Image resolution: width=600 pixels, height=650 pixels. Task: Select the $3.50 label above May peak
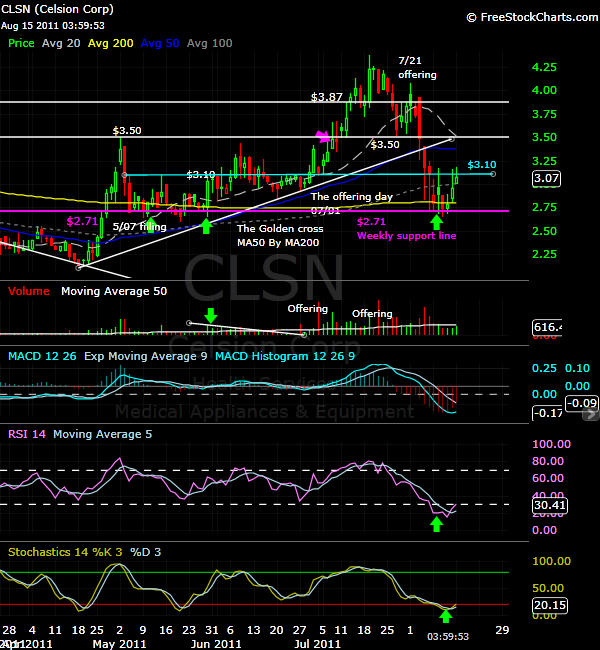click(127, 131)
